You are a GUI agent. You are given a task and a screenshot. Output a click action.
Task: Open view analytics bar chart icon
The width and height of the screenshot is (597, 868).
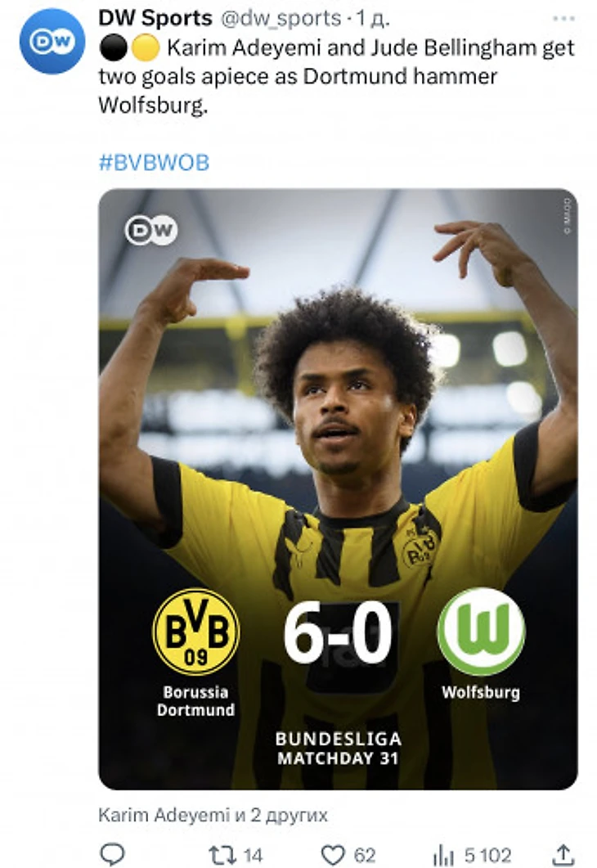click(443, 855)
